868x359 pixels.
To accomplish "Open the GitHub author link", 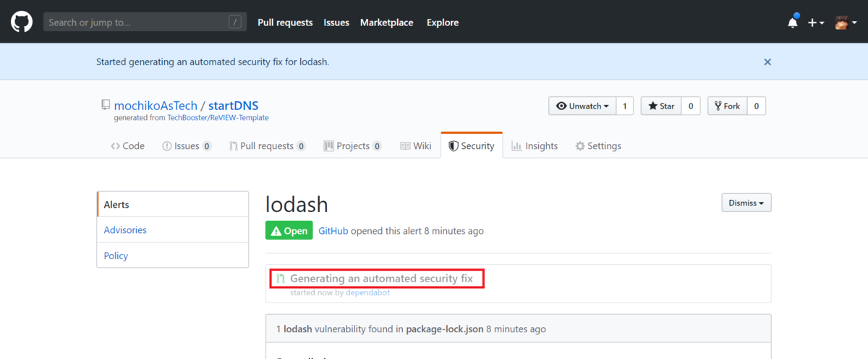I will pos(333,231).
